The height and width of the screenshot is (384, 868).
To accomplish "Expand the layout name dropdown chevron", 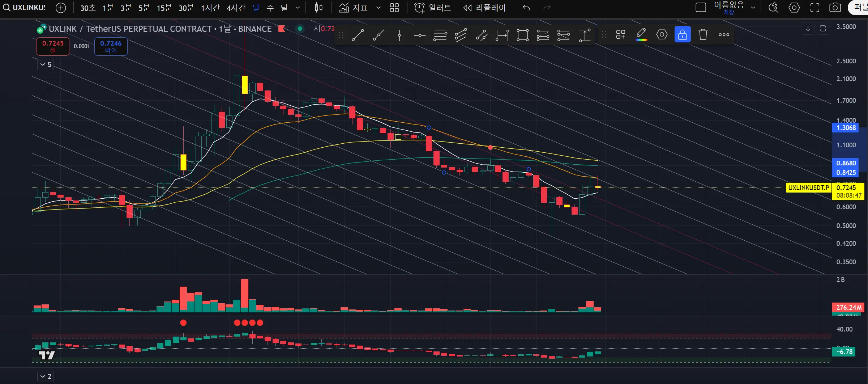I will (x=753, y=8).
